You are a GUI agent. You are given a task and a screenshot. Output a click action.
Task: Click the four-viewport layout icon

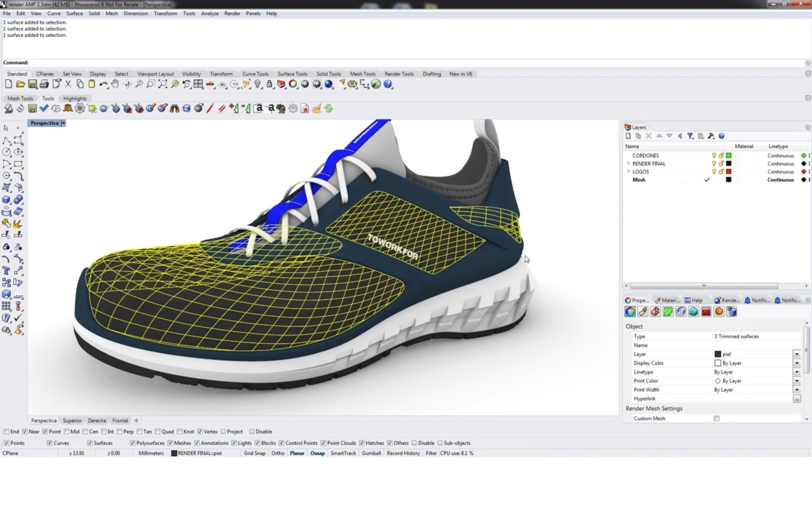pyautogui.click(x=198, y=84)
